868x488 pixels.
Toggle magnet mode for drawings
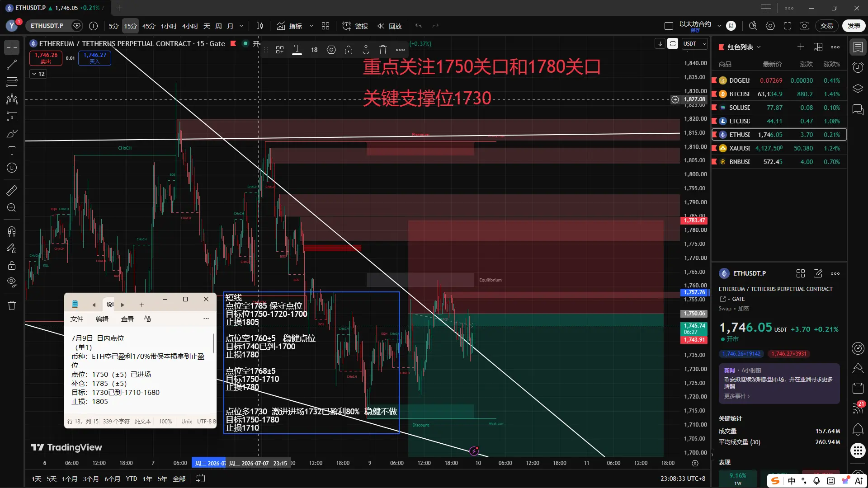pos(12,231)
